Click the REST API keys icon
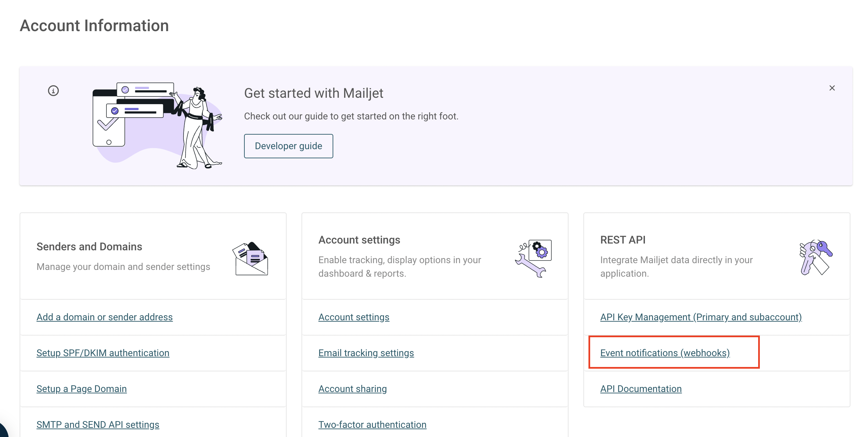 coord(816,258)
